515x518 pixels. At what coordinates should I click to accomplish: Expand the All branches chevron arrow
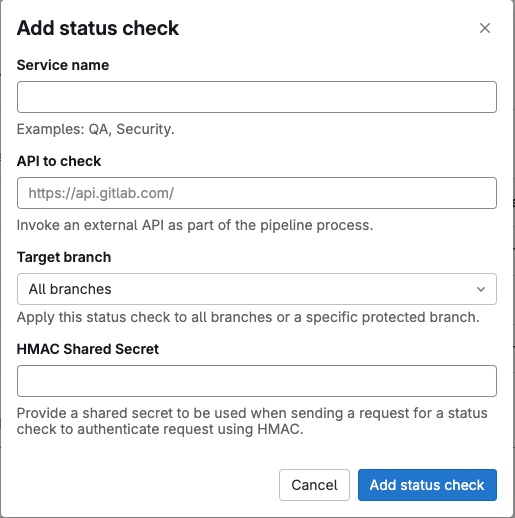(481, 289)
